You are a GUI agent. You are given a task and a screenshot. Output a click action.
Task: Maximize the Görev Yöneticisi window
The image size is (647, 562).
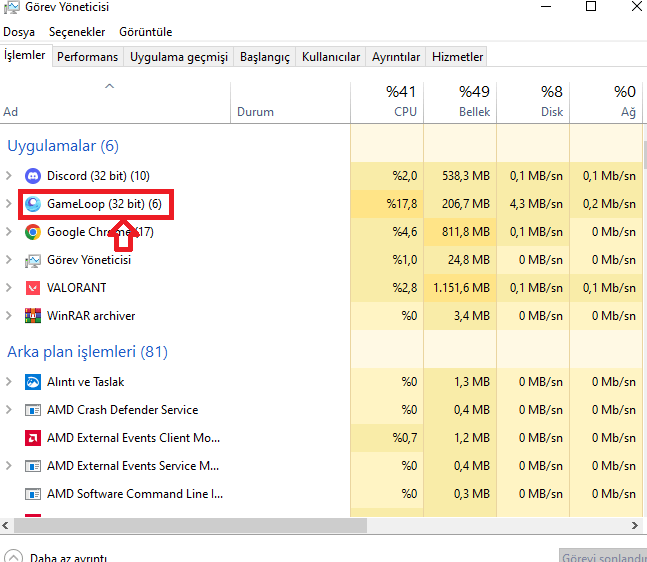[x=591, y=6]
